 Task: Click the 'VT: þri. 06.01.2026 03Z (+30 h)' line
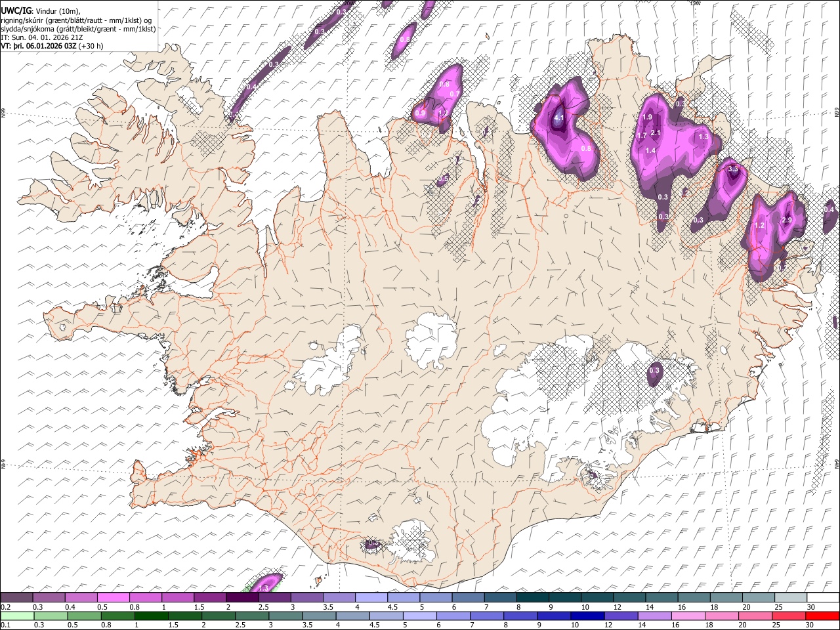pos(52,46)
